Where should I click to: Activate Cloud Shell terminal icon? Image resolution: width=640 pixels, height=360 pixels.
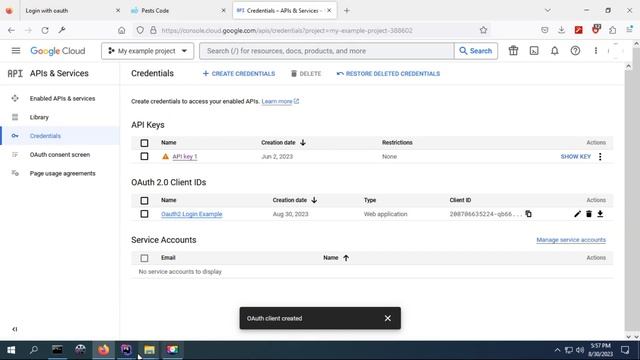(x=534, y=51)
